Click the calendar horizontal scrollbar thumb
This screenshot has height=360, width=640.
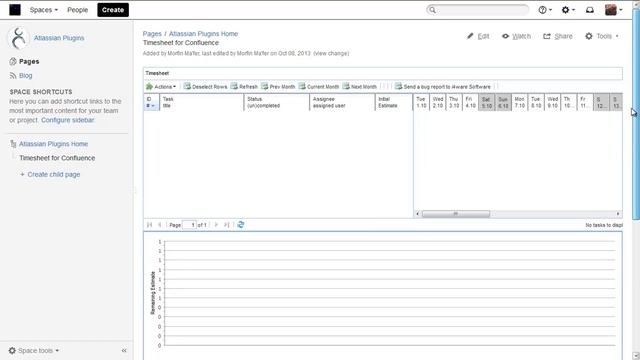[456, 214]
